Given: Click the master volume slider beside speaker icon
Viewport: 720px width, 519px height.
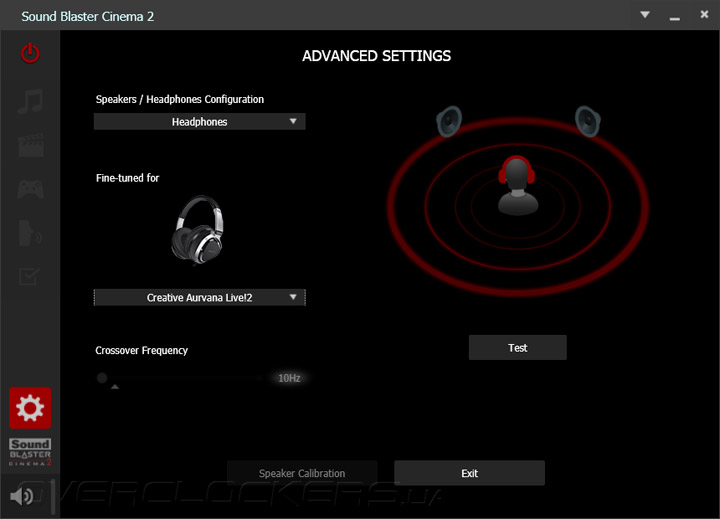Looking at the screenshot, I should click(53, 496).
